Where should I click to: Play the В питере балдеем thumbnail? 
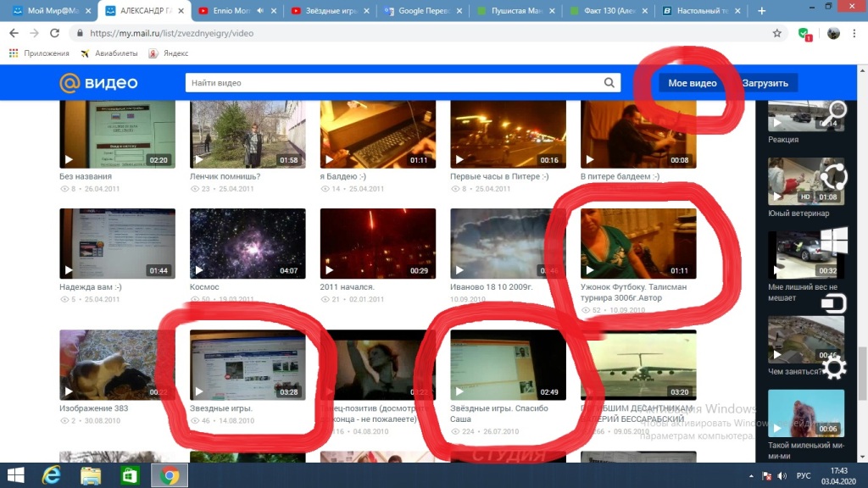click(638, 135)
